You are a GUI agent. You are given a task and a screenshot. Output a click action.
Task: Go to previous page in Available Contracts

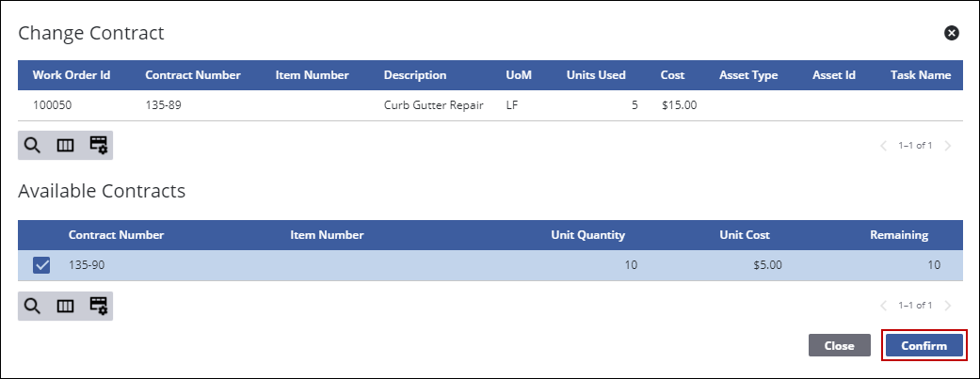883,306
